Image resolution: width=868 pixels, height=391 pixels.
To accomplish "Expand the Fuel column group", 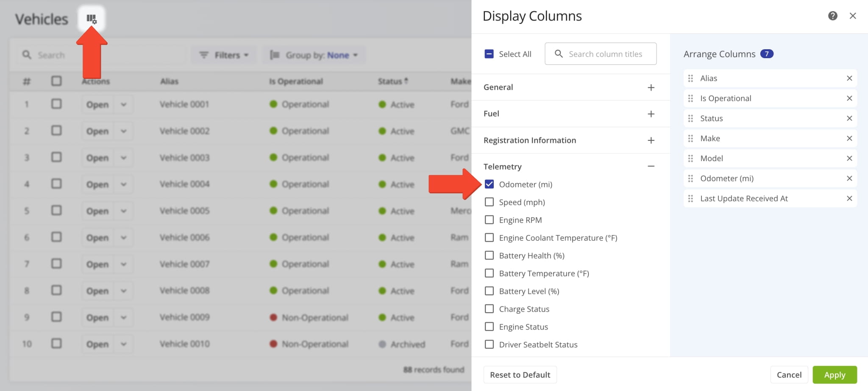I will click(651, 114).
